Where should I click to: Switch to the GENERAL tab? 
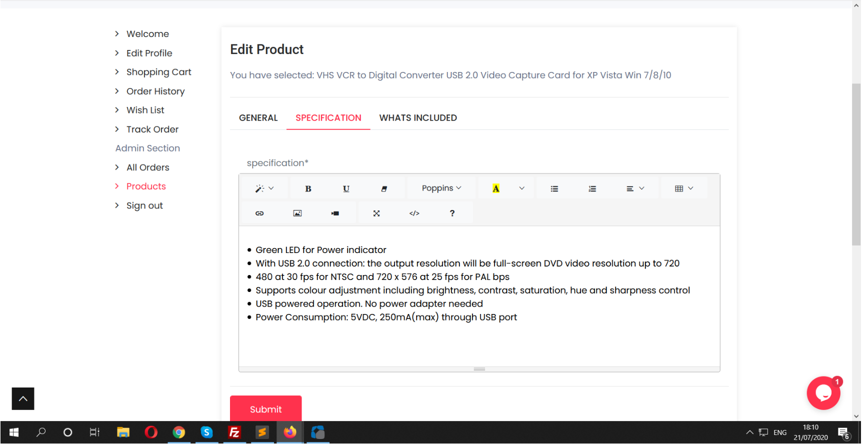(x=258, y=118)
